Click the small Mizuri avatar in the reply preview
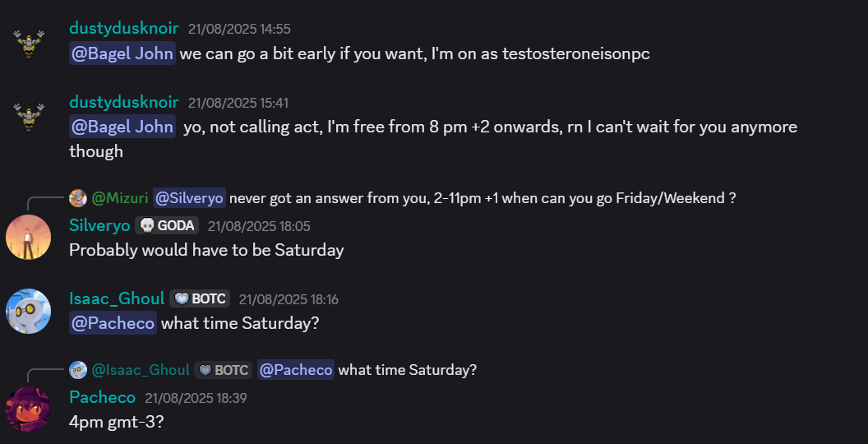868x444 pixels. pyautogui.click(x=78, y=198)
